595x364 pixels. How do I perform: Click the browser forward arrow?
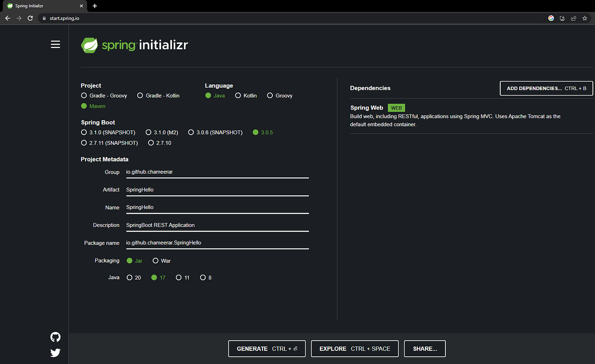[19, 18]
